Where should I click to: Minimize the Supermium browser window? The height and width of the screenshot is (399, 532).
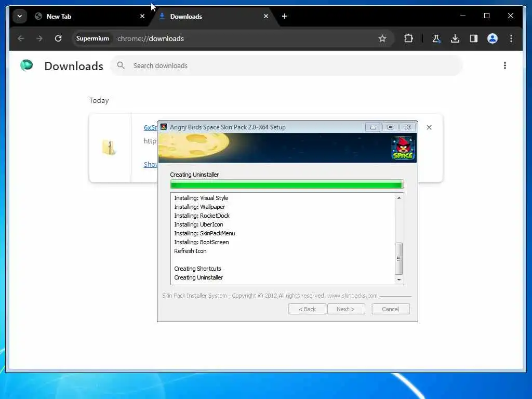point(463,16)
